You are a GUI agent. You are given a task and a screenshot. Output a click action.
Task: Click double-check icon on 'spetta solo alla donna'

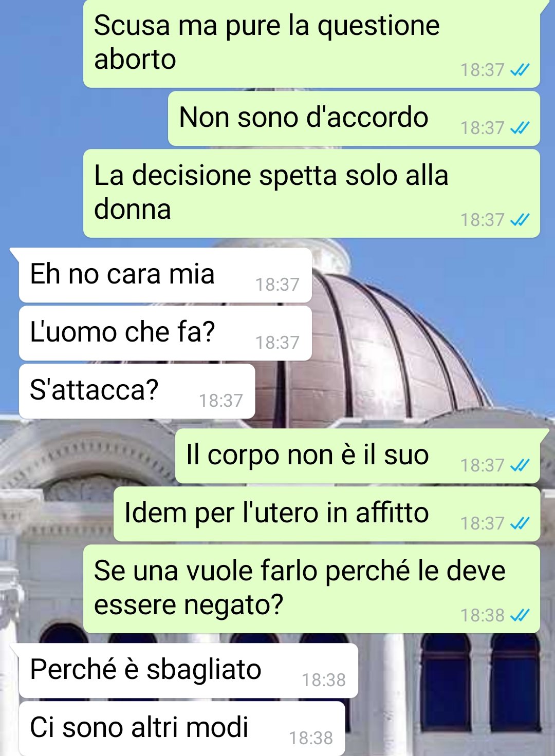tap(520, 220)
